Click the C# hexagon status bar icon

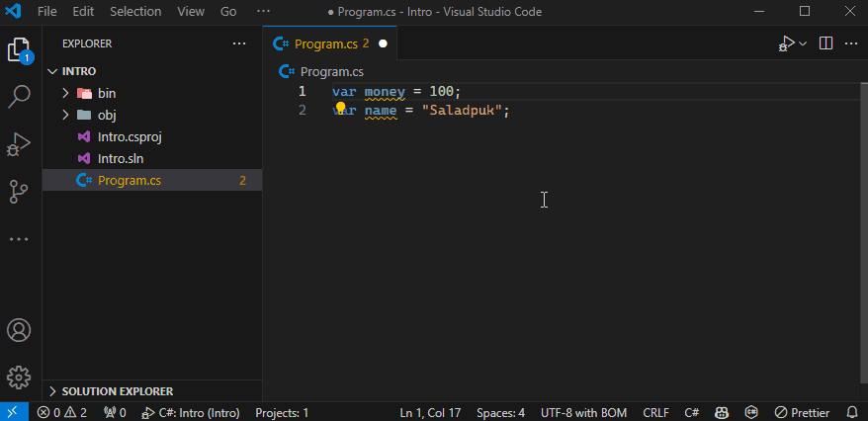[751, 413]
